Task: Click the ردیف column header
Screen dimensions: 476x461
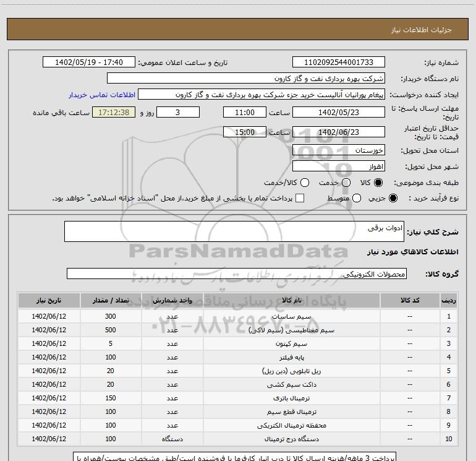Action: [x=449, y=300]
